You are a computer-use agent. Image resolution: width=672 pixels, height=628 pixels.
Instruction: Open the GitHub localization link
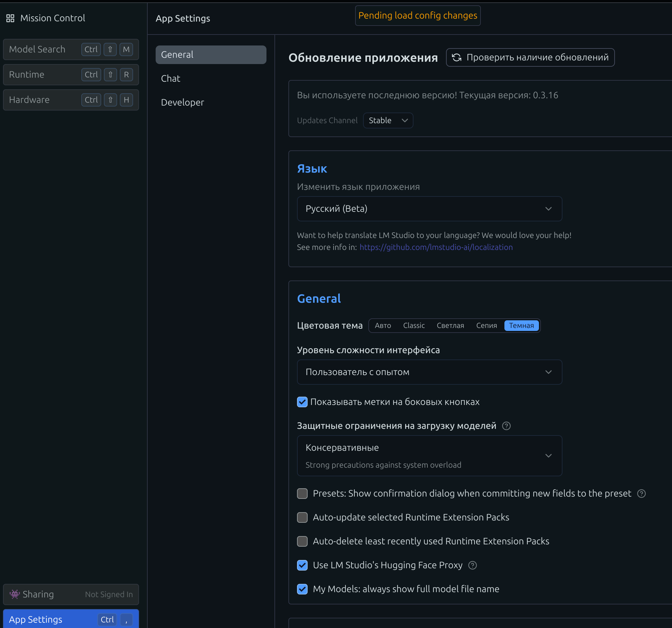click(436, 247)
